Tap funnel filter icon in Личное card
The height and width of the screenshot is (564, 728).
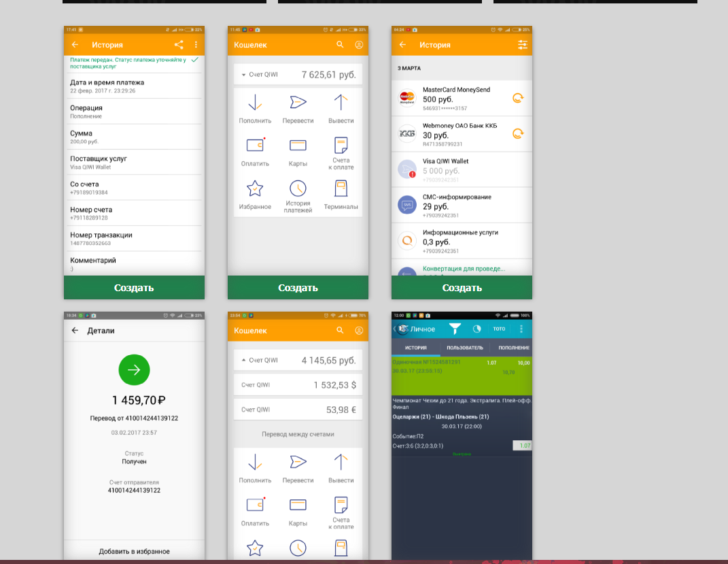click(455, 329)
